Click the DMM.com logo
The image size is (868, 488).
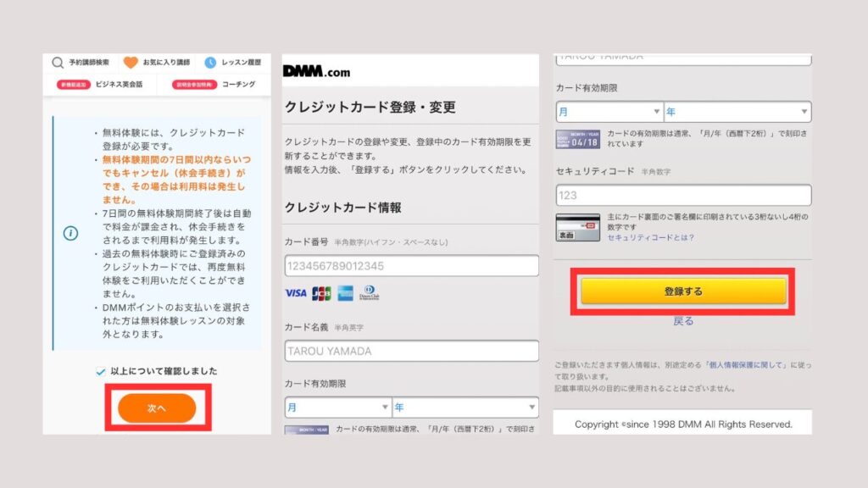coord(317,71)
